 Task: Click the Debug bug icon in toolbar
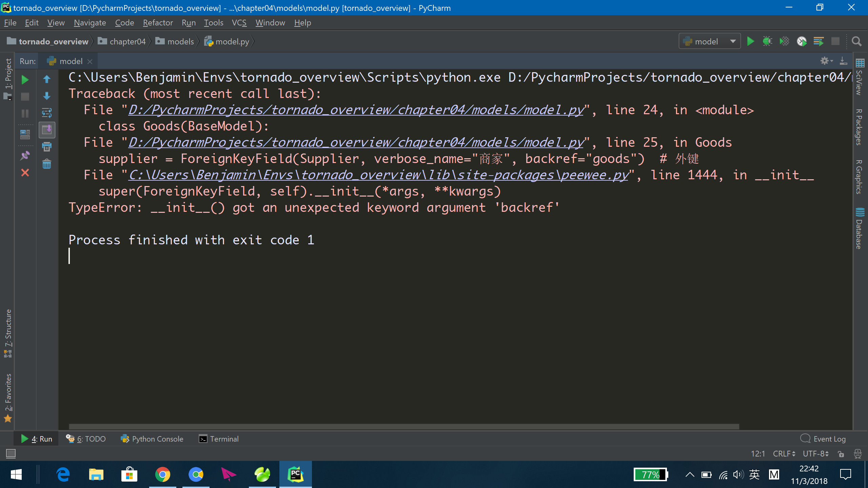(767, 41)
